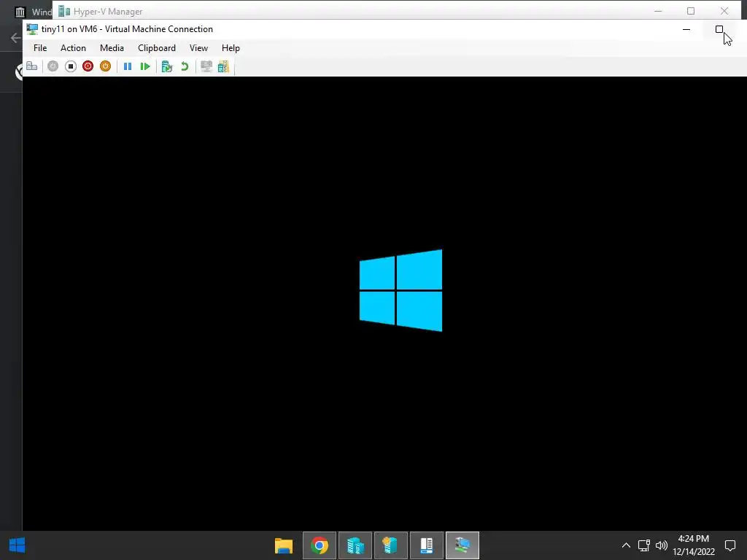
Task: Create a checkpoint from the toolbar
Action: pyautogui.click(x=167, y=66)
